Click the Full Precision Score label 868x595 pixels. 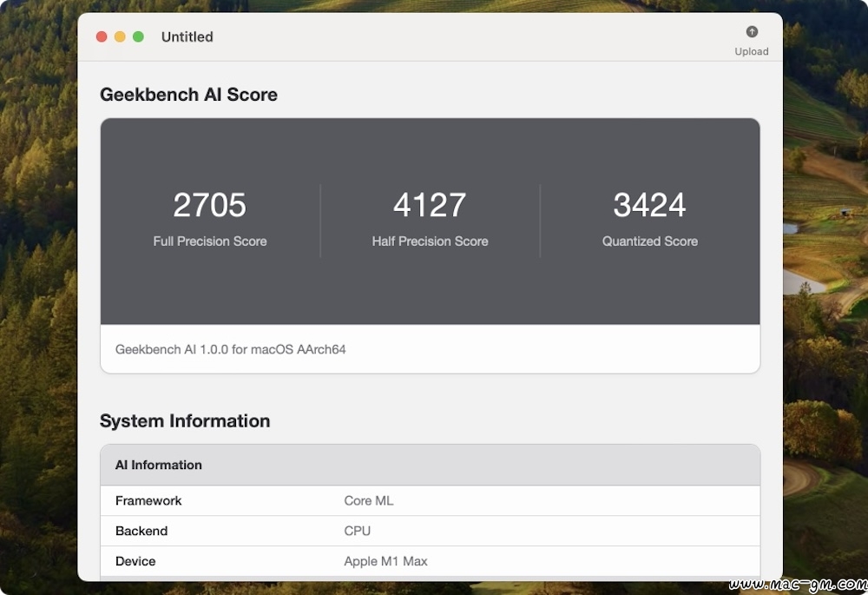pos(210,241)
